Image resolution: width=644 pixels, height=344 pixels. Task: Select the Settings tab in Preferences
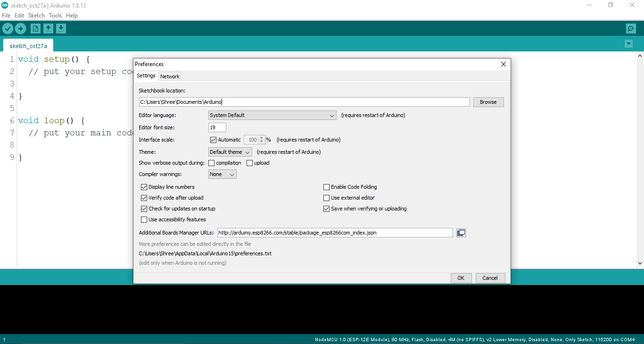click(146, 76)
